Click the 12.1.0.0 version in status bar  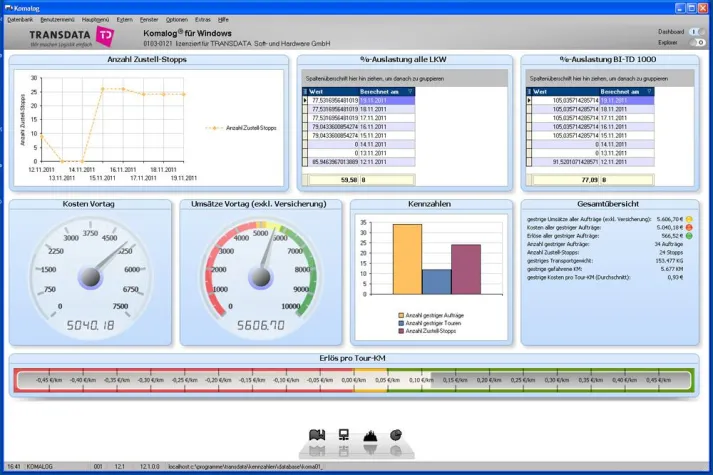(150, 467)
